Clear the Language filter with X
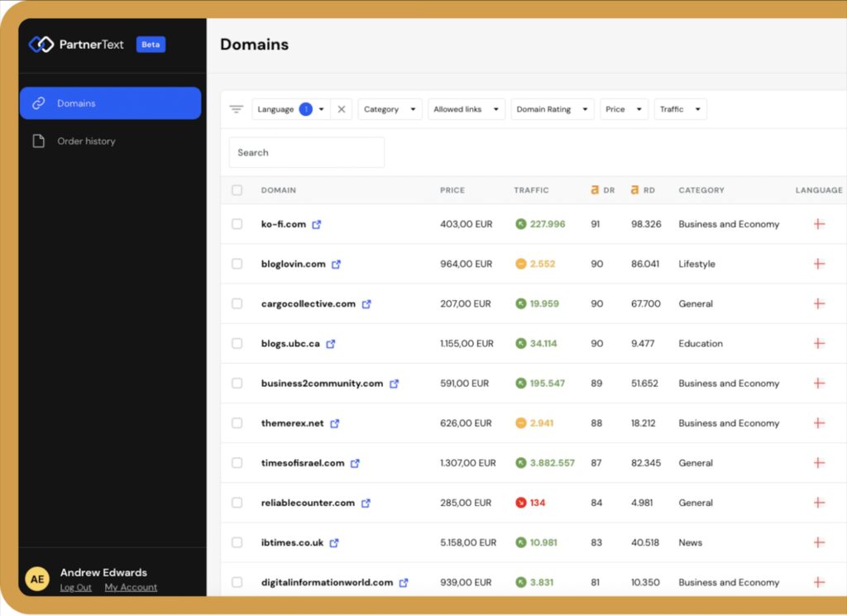 342,109
